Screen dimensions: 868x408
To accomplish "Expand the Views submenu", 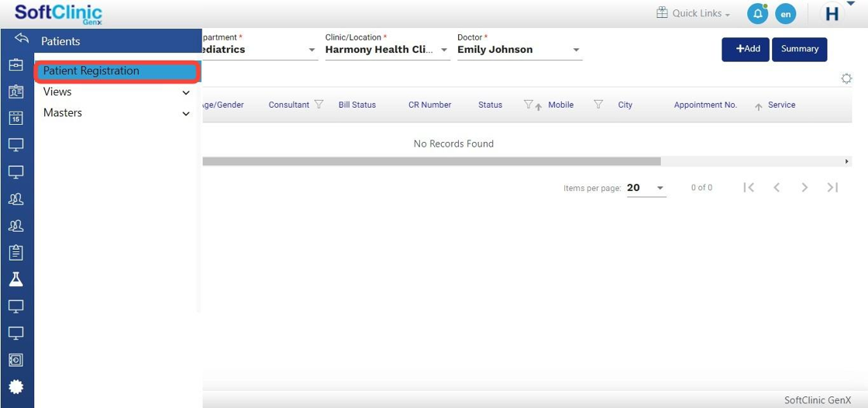I will (186, 92).
